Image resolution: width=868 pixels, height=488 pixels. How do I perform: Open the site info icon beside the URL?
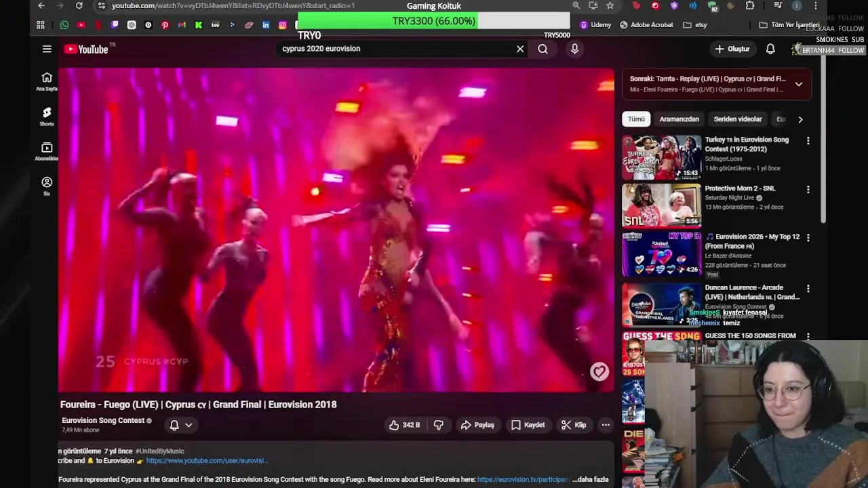click(x=101, y=5)
